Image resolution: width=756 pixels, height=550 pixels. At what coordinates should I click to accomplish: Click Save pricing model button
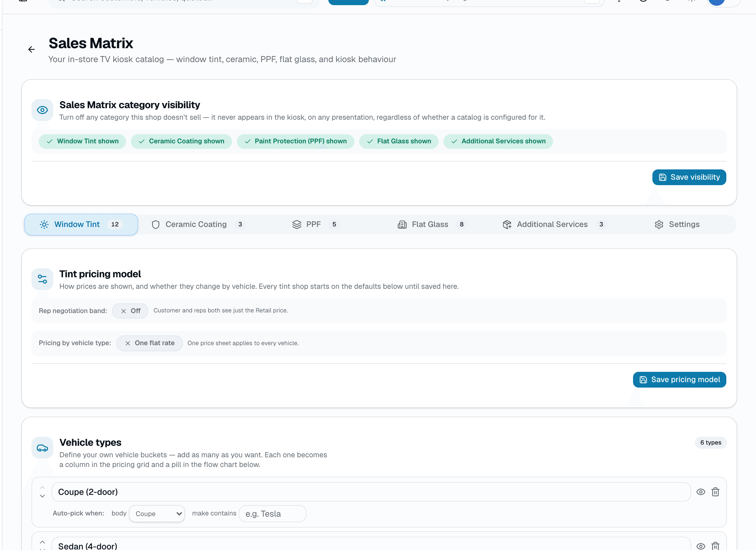click(679, 380)
